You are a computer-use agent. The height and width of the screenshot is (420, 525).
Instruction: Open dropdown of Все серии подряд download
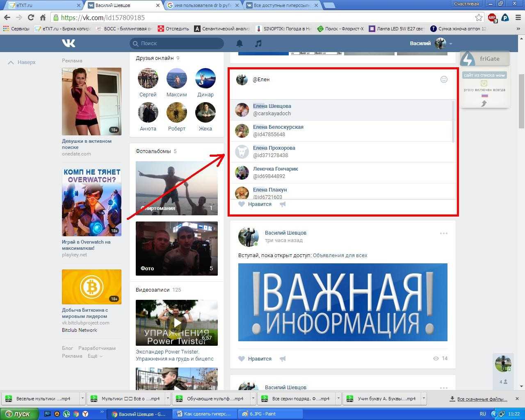pyautogui.click(x=338, y=398)
